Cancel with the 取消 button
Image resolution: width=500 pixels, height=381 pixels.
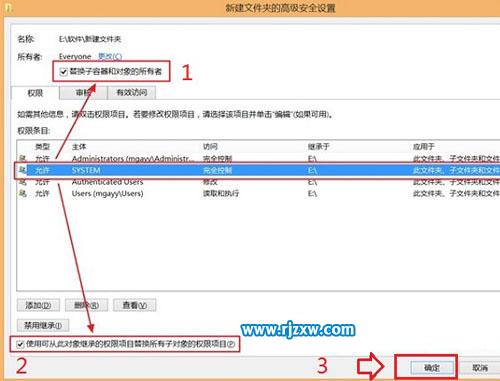point(480,368)
